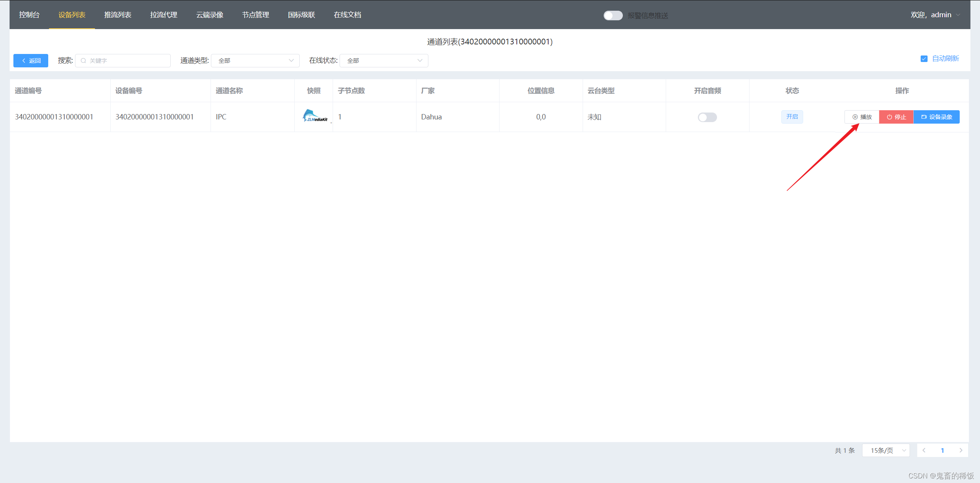Click the 返回 back arrow button

point(31,61)
